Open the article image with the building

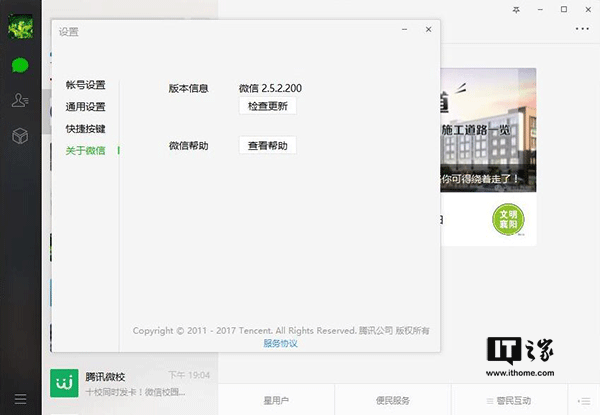tap(488, 130)
